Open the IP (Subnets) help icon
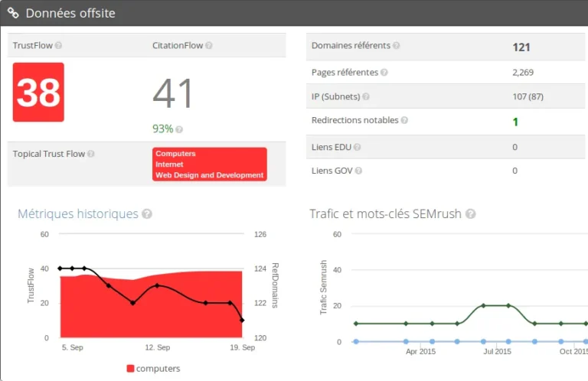This screenshot has height=381, width=588. coord(366,96)
